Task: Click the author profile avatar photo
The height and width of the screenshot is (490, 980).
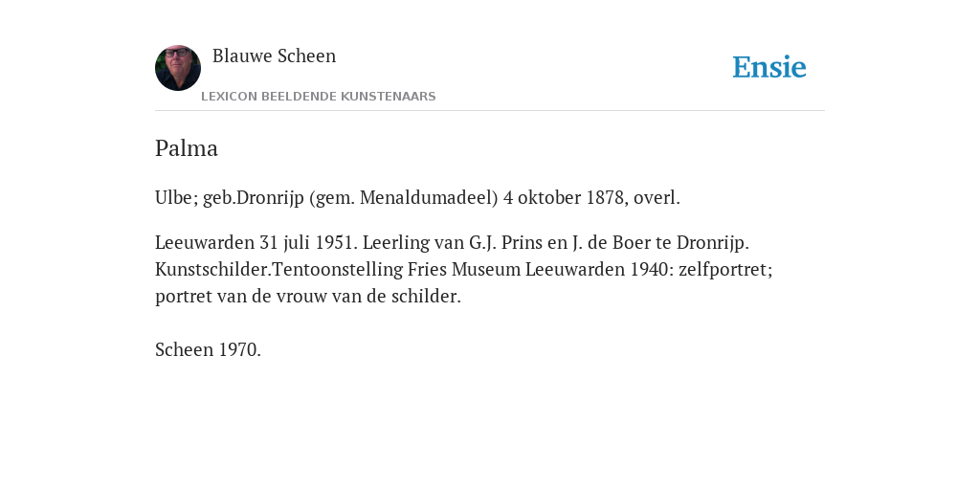Action: (178, 68)
